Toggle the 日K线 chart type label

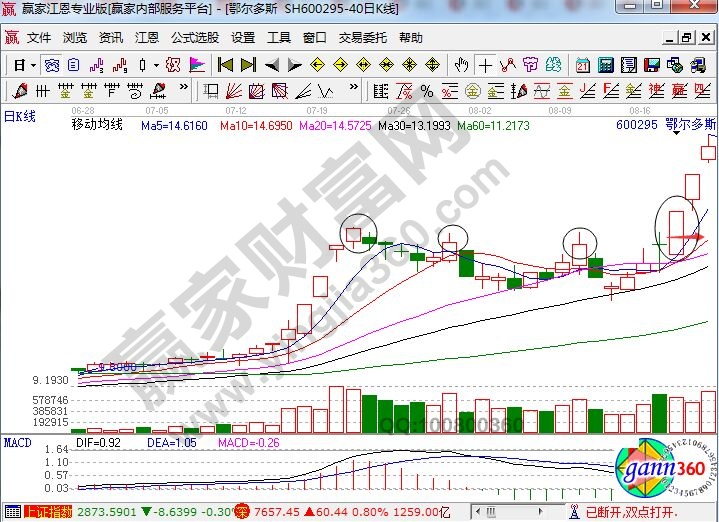tap(18, 116)
